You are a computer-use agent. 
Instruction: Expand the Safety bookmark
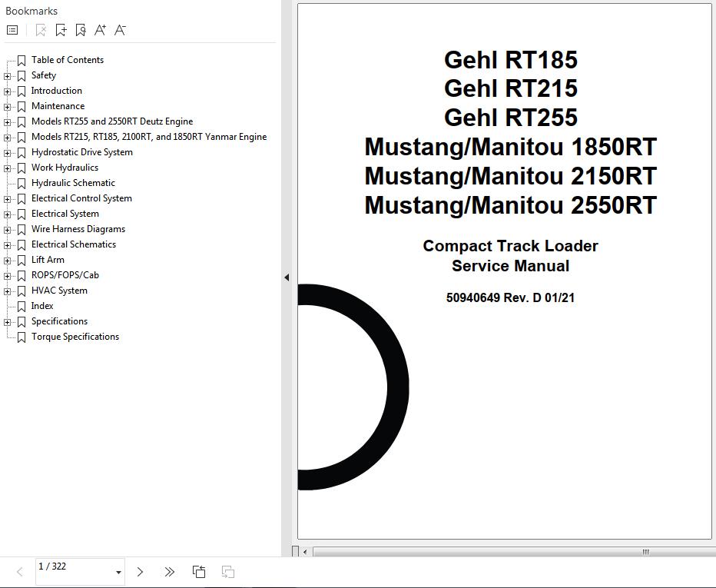[x=8, y=76]
